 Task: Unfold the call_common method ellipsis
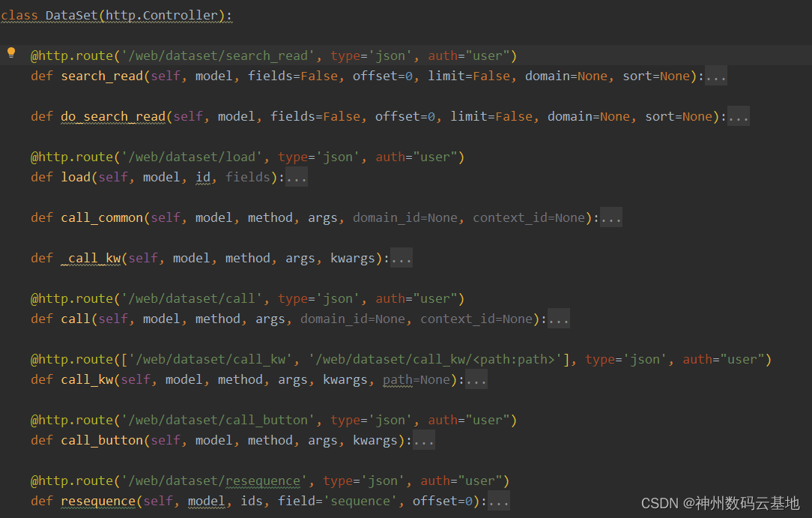pos(611,217)
